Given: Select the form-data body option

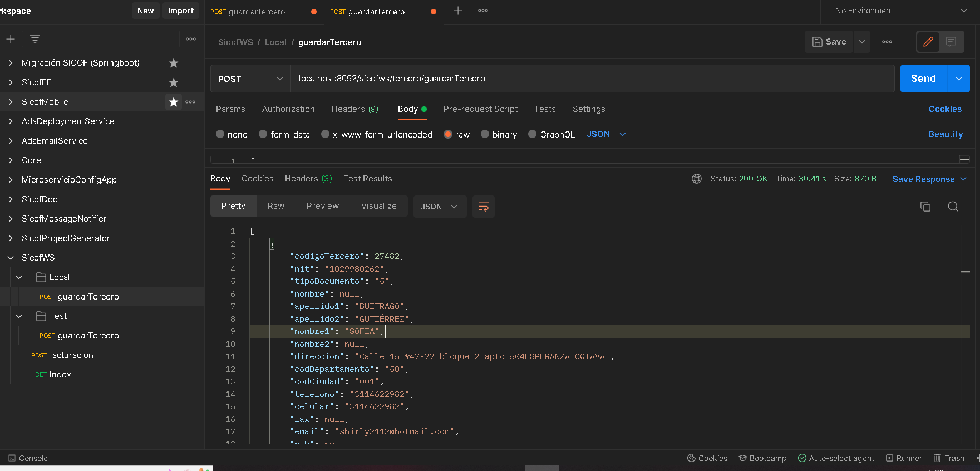Looking at the screenshot, I should [x=263, y=134].
